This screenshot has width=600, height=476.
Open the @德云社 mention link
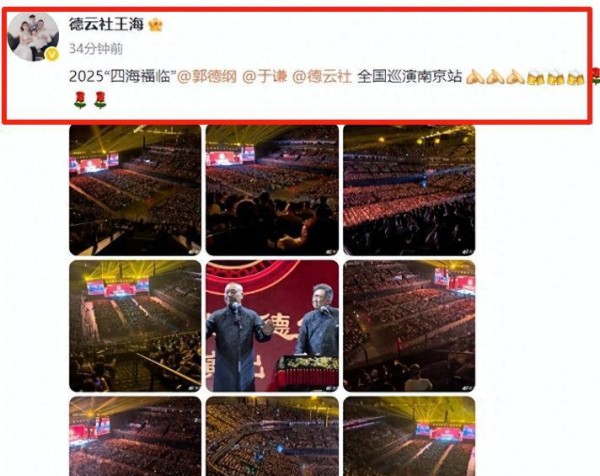tap(322, 77)
